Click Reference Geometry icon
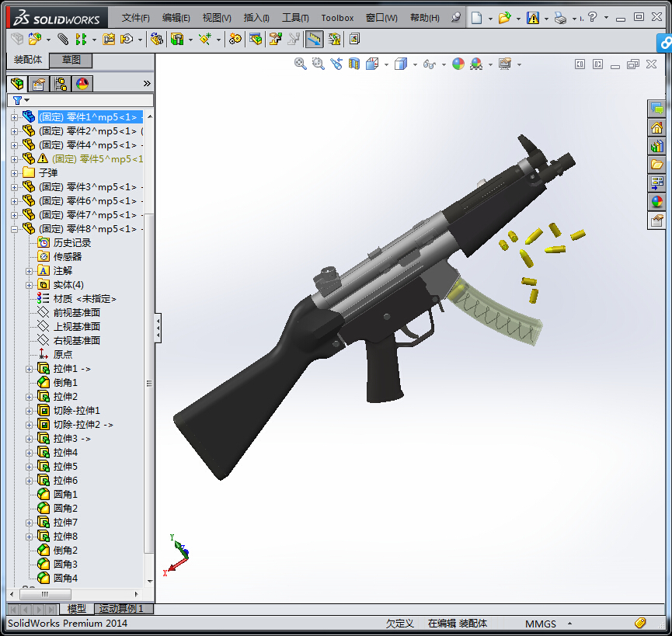Viewport: 672px width, 636px height. point(205,39)
